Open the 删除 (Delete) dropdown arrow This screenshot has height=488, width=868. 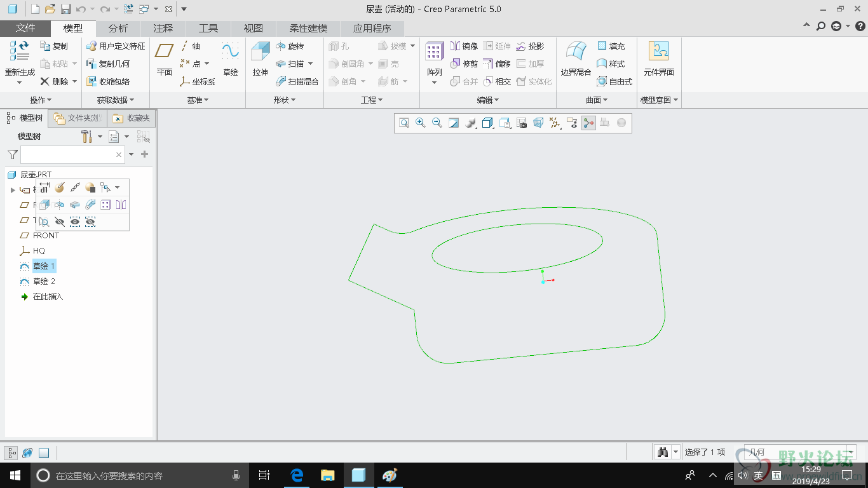click(x=74, y=82)
